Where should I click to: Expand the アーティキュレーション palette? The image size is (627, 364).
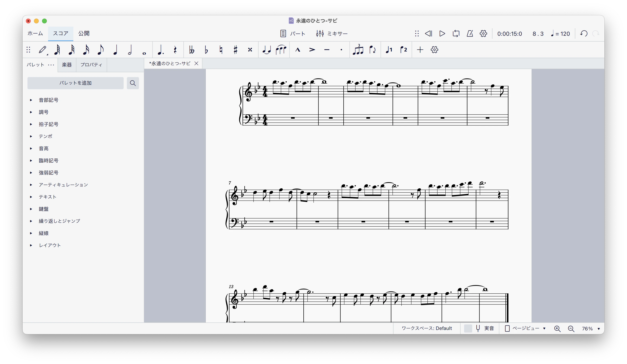coord(31,185)
